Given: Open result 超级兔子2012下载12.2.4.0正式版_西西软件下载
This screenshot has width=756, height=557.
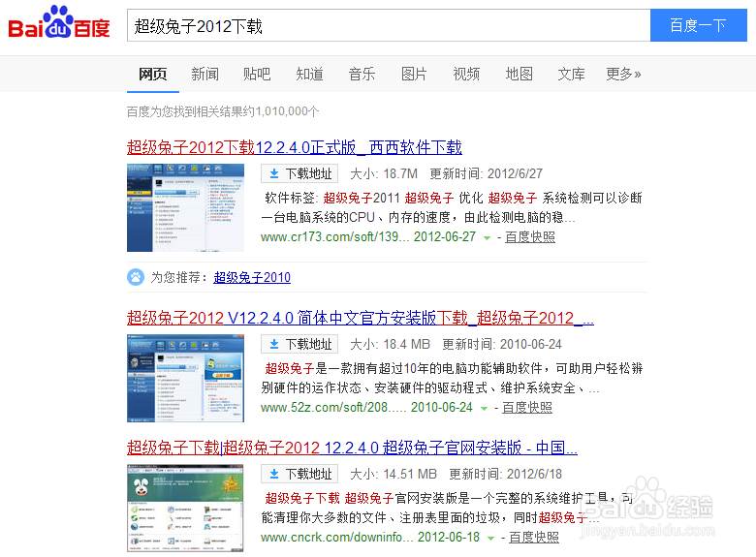Looking at the screenshot, I should tap(295, 147).
